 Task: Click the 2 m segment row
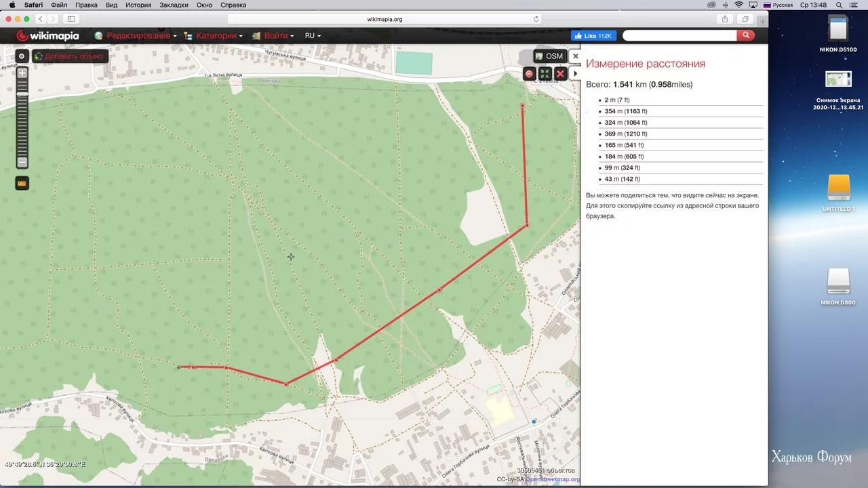pos(680,100)
